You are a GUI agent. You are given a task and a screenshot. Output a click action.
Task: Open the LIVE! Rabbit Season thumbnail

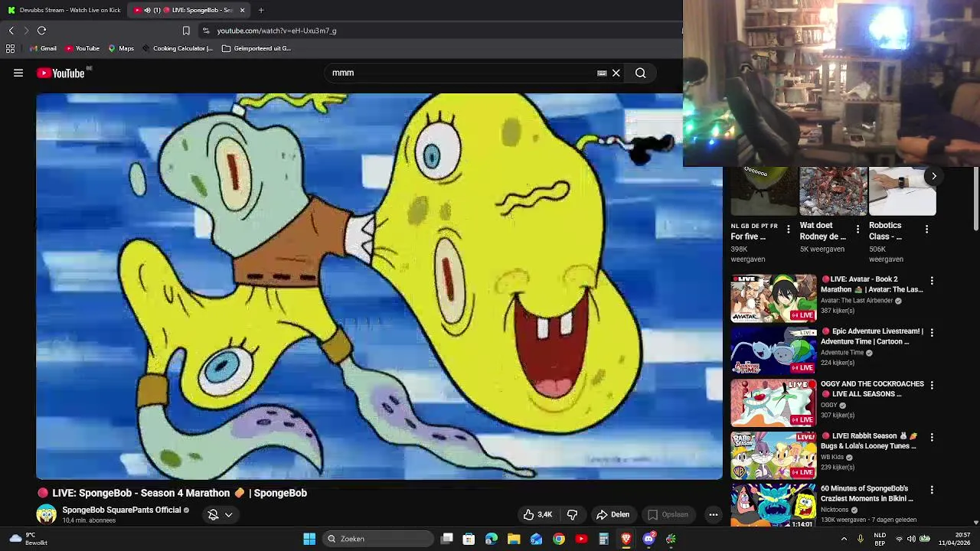point(773,455)
